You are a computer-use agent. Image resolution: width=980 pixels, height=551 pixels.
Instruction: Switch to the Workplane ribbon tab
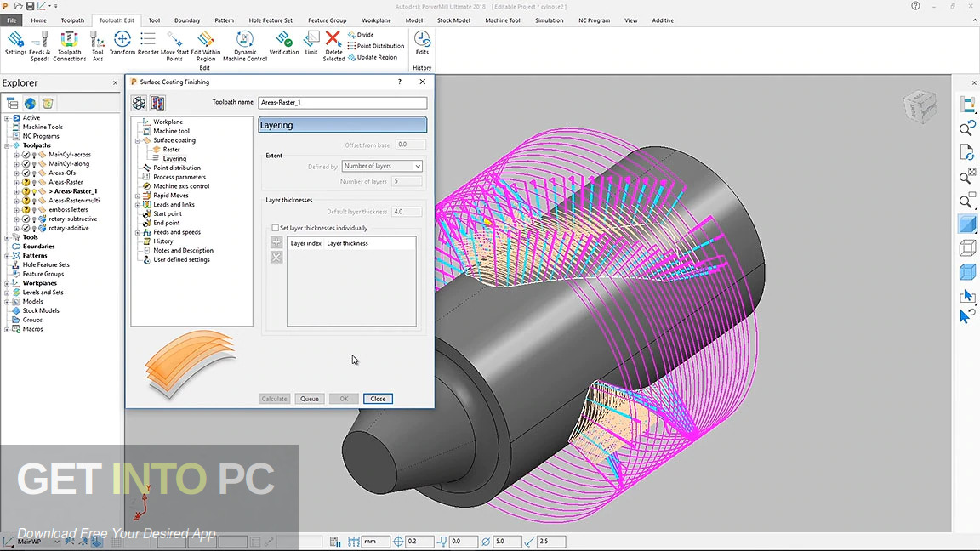click(x=376, y=20)
